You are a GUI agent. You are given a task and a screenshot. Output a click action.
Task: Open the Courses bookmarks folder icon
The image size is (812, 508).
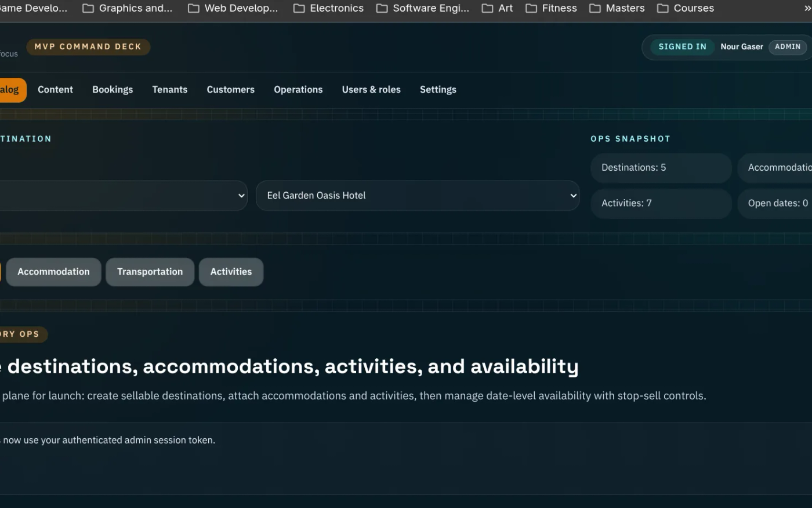click(662, 8)
